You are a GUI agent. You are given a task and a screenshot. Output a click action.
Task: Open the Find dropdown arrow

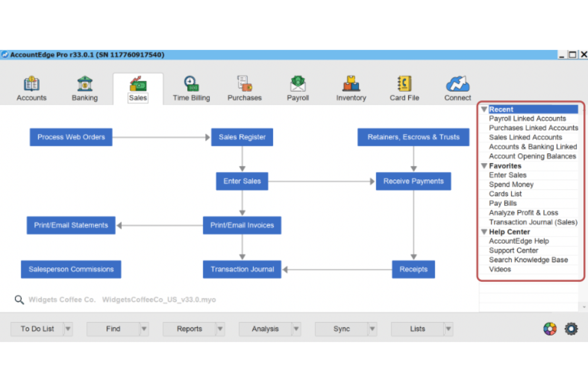(x=144, y=329)
